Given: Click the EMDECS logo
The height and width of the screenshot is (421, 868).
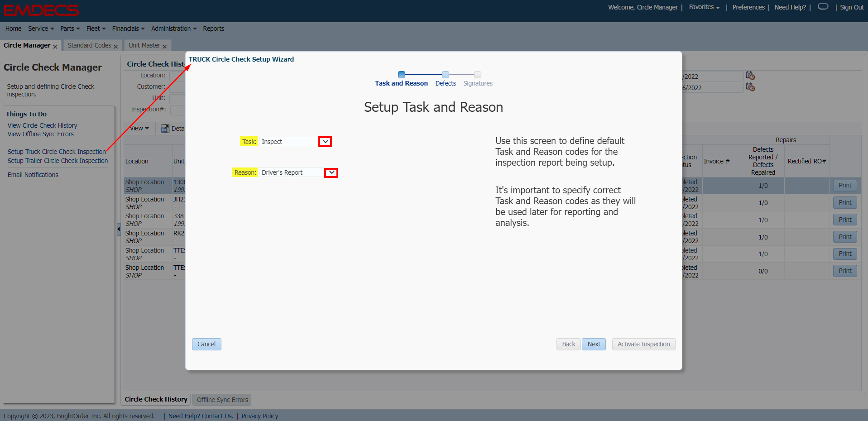Looking at the screenshot, I should pos(41,10).
